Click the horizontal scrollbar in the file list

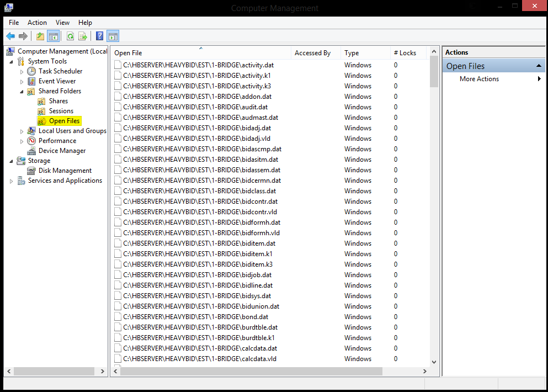coord(251,372)
